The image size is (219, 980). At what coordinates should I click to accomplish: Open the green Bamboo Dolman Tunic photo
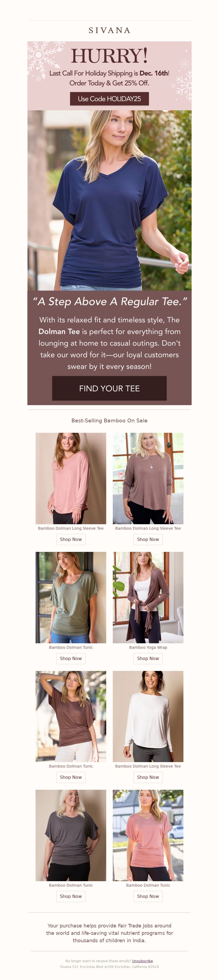[71, 598]
